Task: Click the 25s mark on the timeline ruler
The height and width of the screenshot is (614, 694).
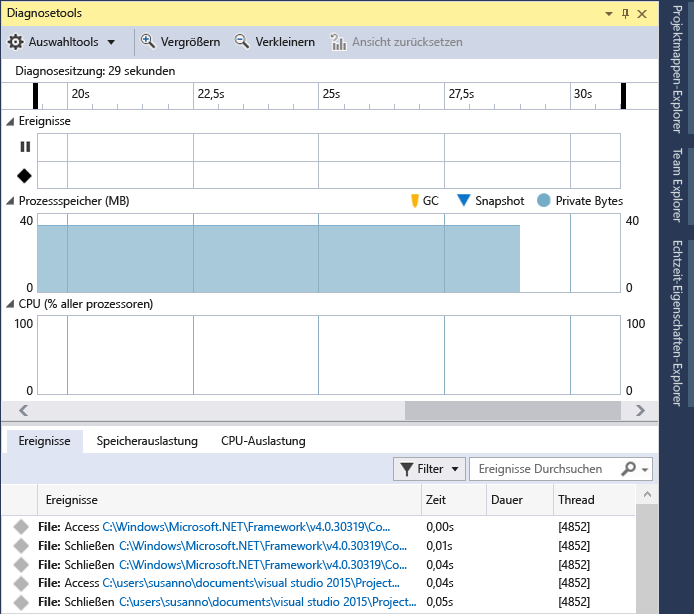Action: pos(331,94)
